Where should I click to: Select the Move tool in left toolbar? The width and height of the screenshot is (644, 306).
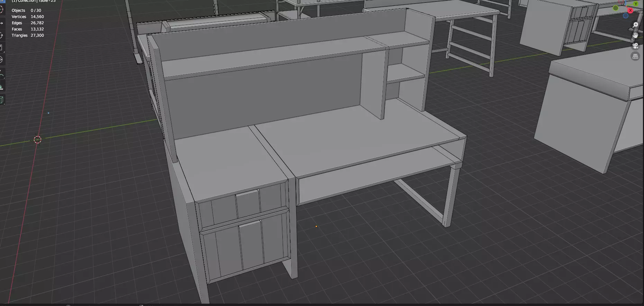coord(2,23)
